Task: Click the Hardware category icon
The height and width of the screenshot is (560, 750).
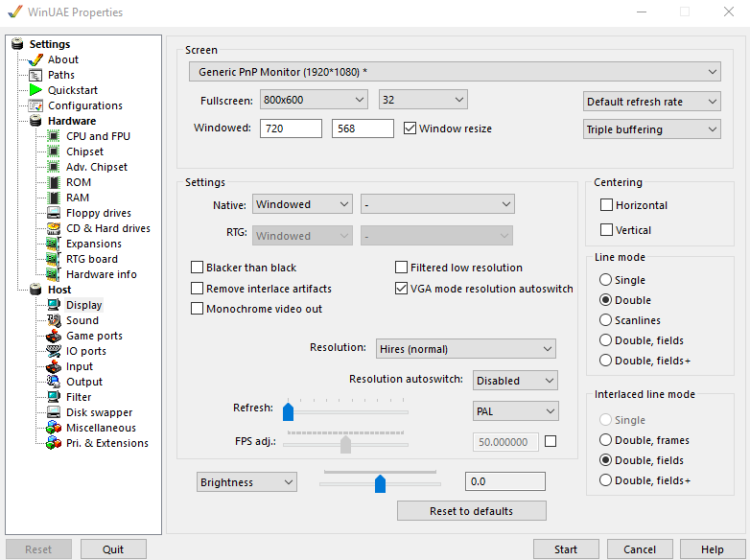Action: [35, 121]
